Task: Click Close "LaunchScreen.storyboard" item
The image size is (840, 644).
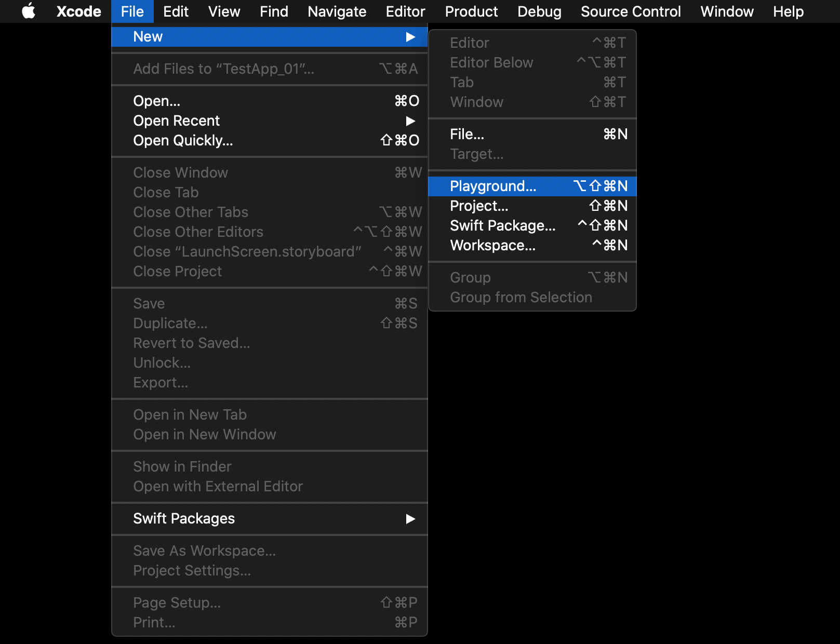Action: click(270, 251)
